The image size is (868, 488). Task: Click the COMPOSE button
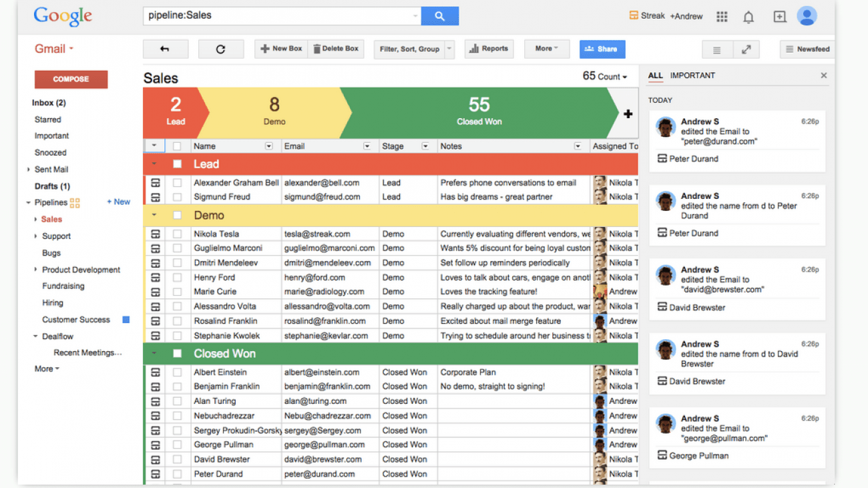point(71,79)
